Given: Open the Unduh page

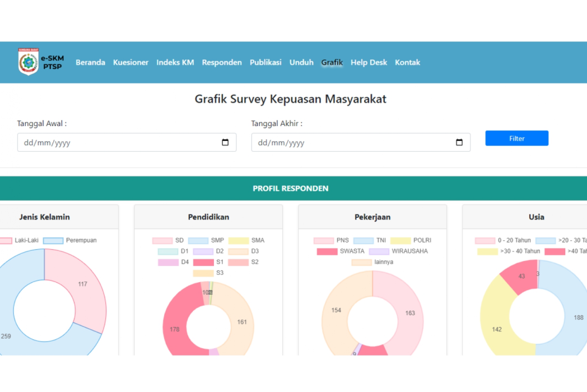Looking at the screenshot, I should click(301, 62).
